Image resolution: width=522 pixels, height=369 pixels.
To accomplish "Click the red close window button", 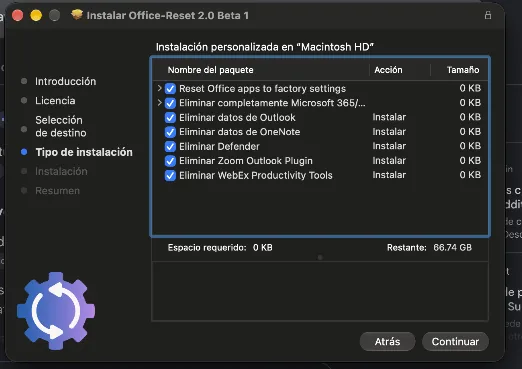I will coord(17,15).
